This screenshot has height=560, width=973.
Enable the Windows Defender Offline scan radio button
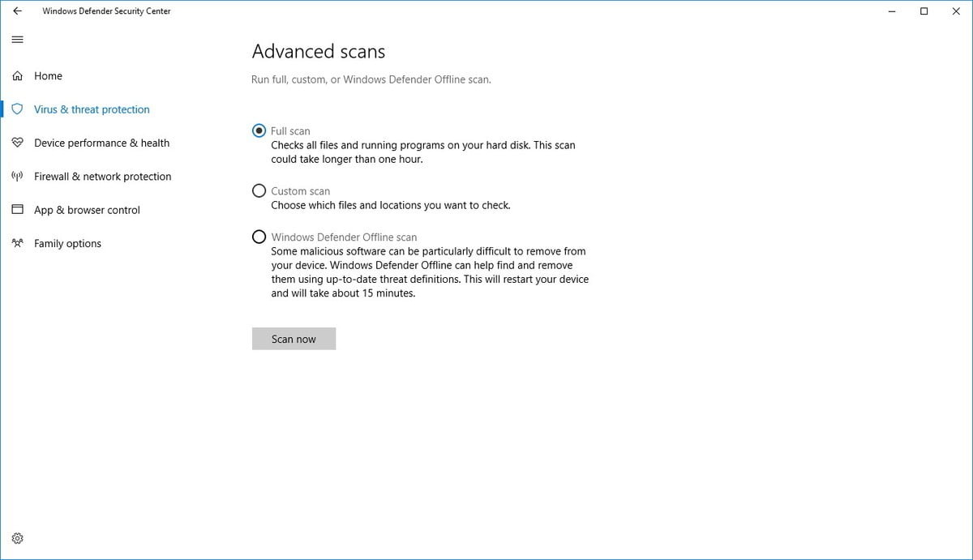[x=259, y=237]
